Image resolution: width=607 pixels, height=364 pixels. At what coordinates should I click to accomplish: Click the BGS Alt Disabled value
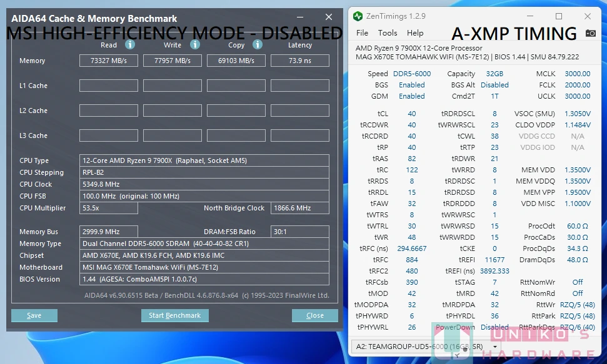(x=494, y=85)
